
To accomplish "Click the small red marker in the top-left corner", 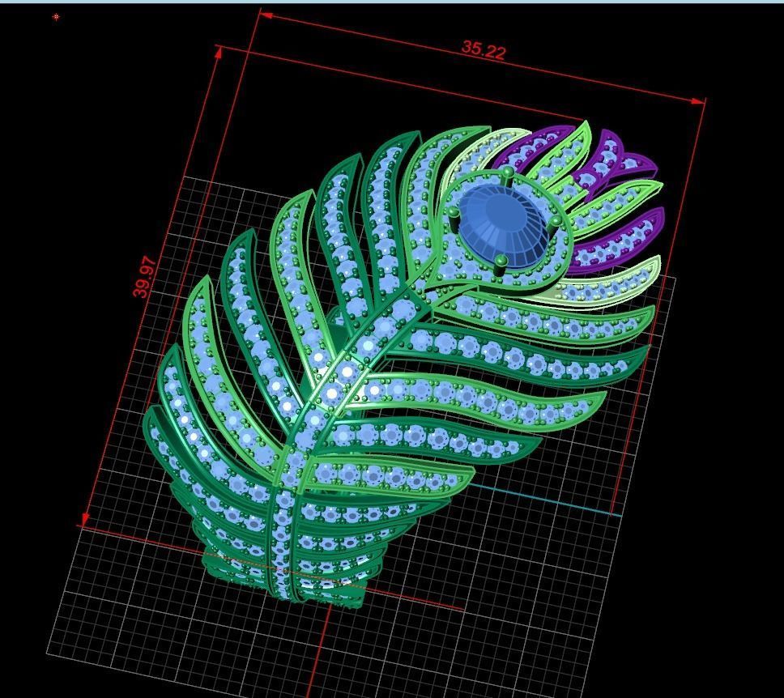I will [56, 17].
